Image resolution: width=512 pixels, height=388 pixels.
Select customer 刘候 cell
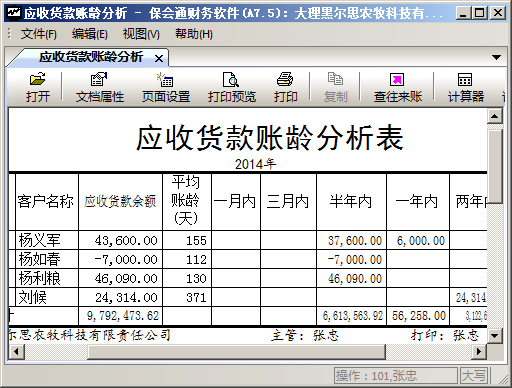[x=47, y=297]
